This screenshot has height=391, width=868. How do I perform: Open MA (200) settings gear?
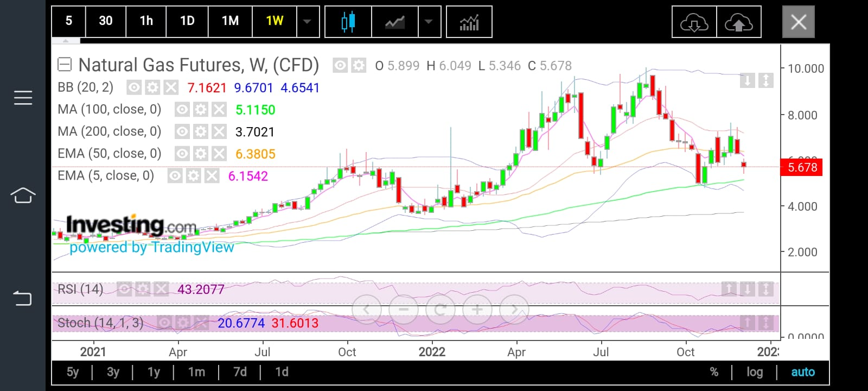201,132
